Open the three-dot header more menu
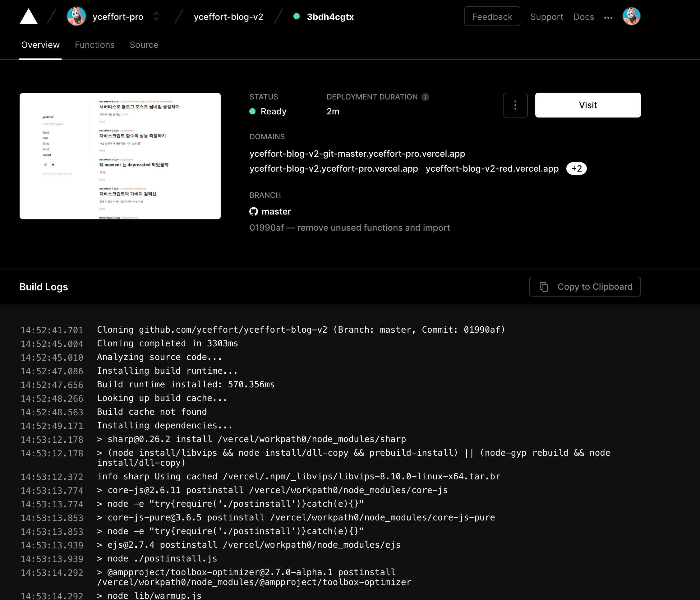Screen dimensions: 700x600 coord(608,18)
